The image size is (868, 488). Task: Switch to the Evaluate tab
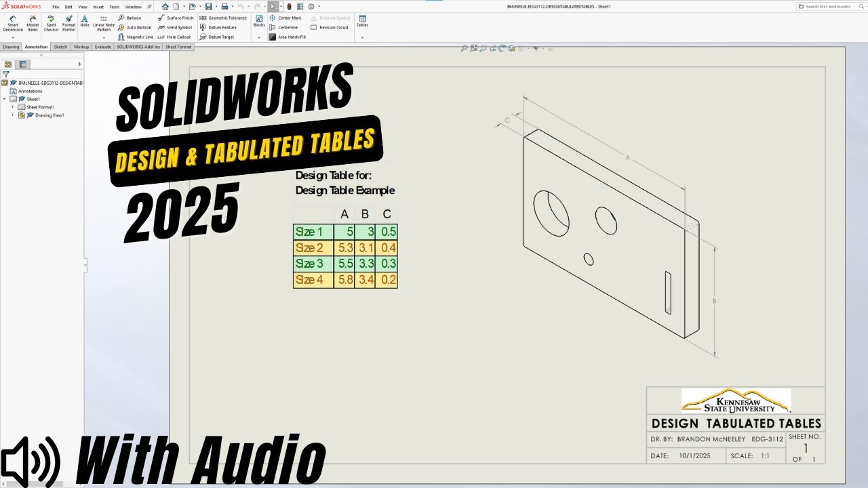[x=103, y=47]
